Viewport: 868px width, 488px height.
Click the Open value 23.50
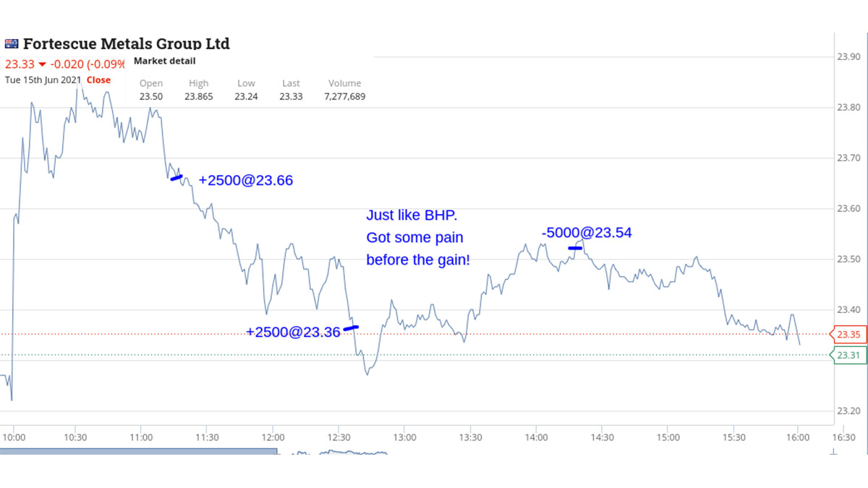click(151, 96)
